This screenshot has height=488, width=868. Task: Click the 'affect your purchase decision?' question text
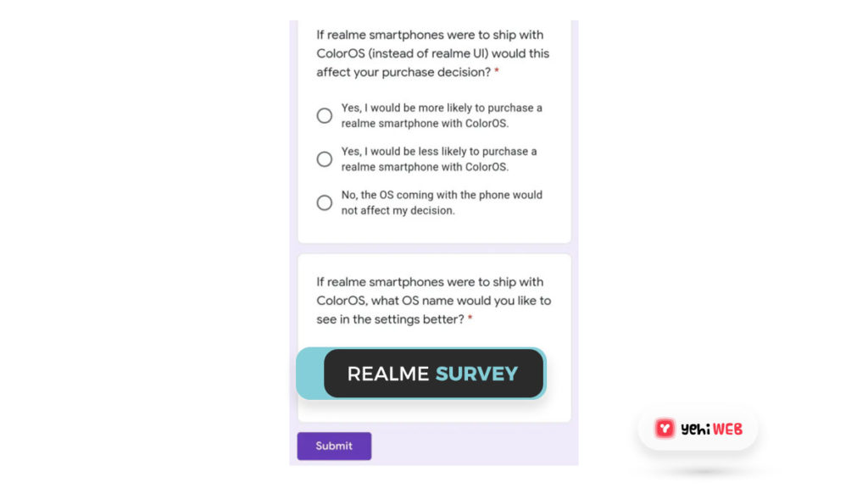click(403, 73)
